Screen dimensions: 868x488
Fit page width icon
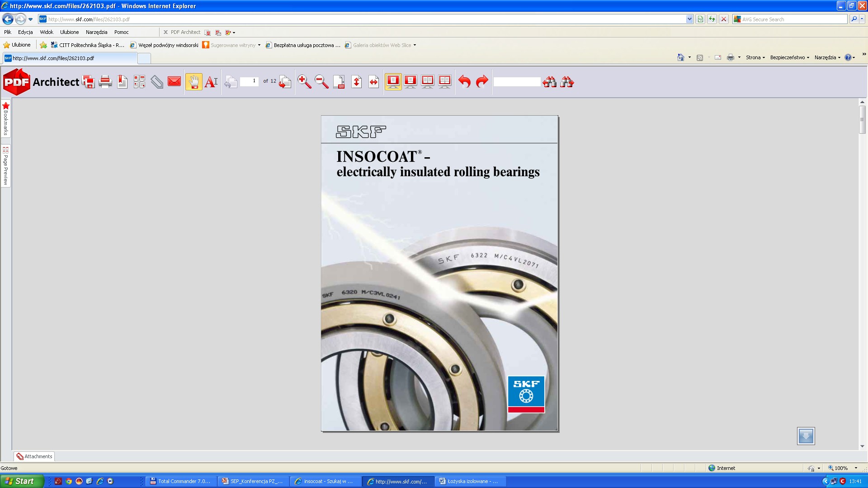point(374,82)
